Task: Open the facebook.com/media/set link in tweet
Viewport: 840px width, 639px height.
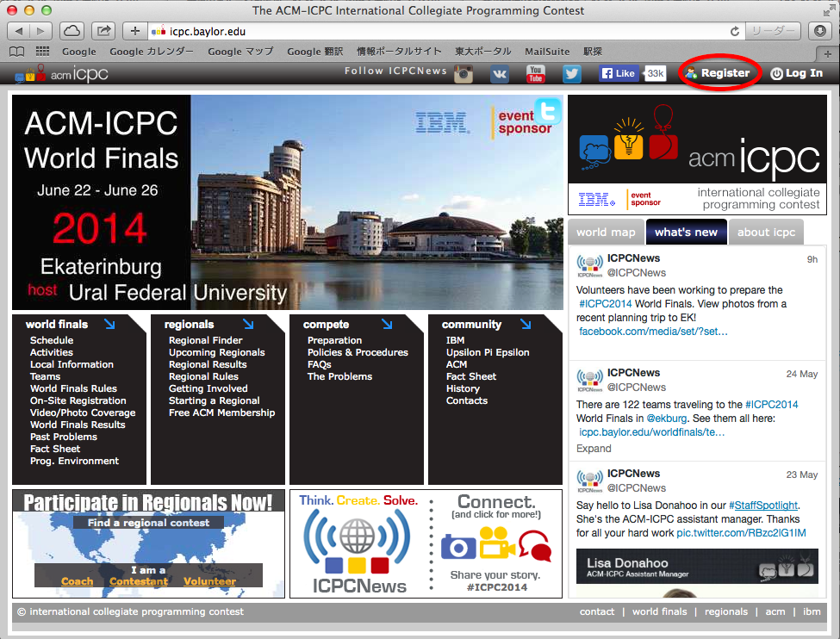Action: 653,332
